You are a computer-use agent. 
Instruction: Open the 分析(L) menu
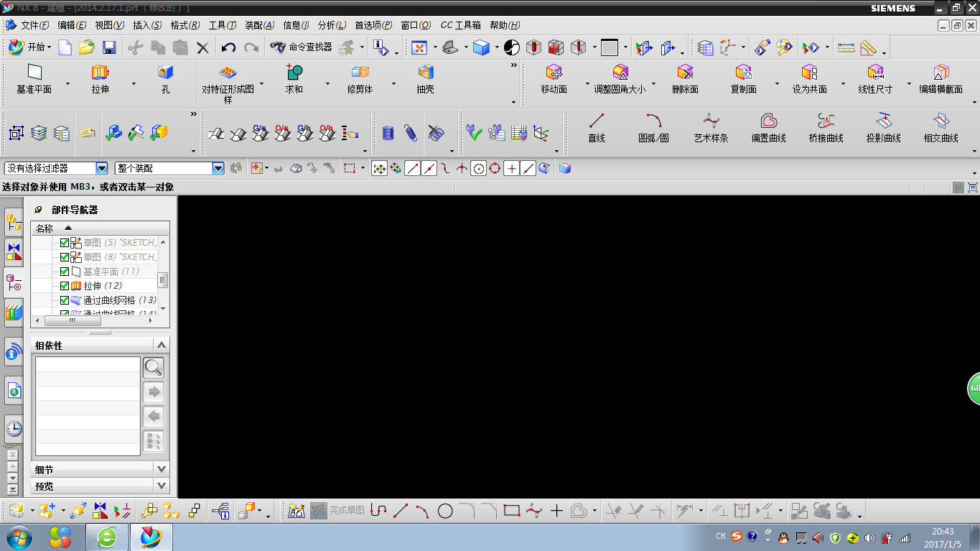(332, 25)
